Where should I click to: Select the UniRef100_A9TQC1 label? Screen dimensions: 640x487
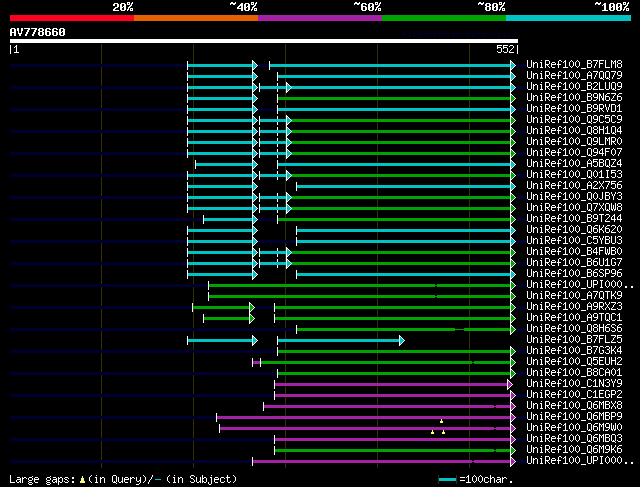point(574,318)
